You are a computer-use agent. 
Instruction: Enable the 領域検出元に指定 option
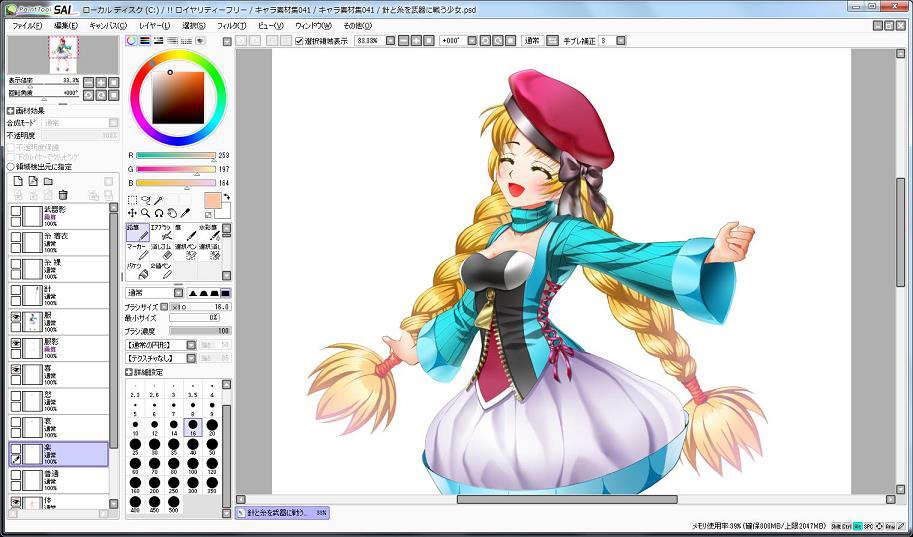[11, 167]
